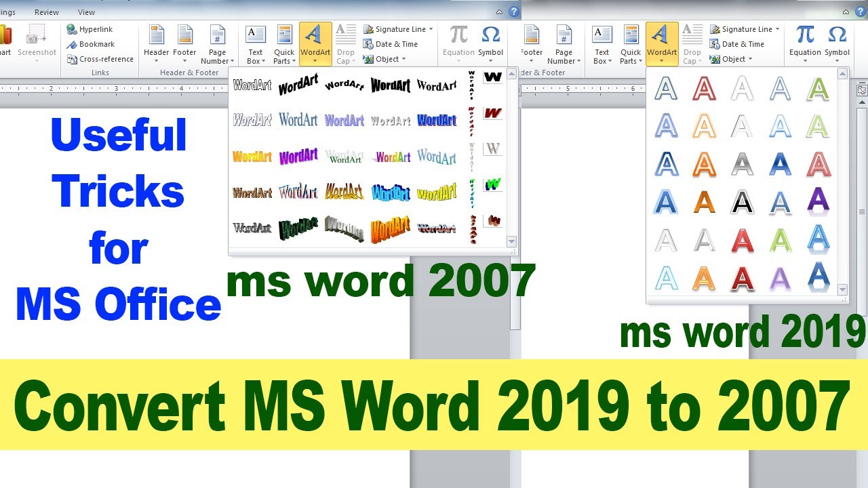Click Equation in the ms word 2019 window
The image size is (868, 488).
click(805, 44)
